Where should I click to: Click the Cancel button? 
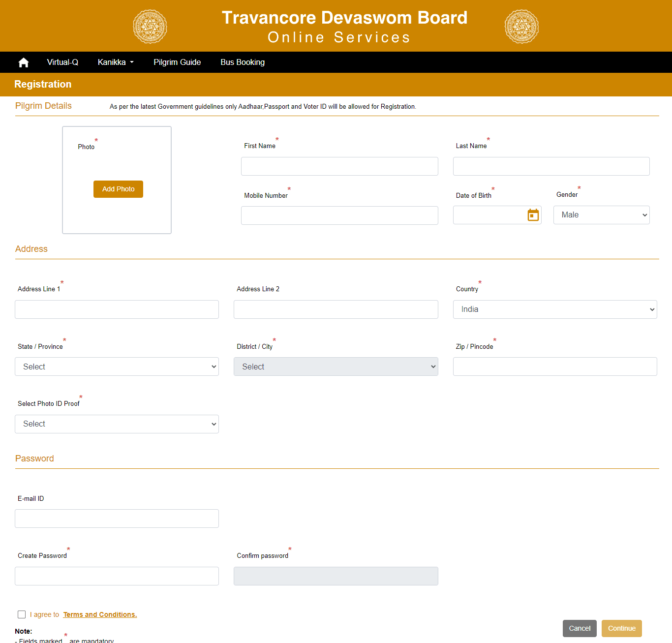click(x=580, y=628)
